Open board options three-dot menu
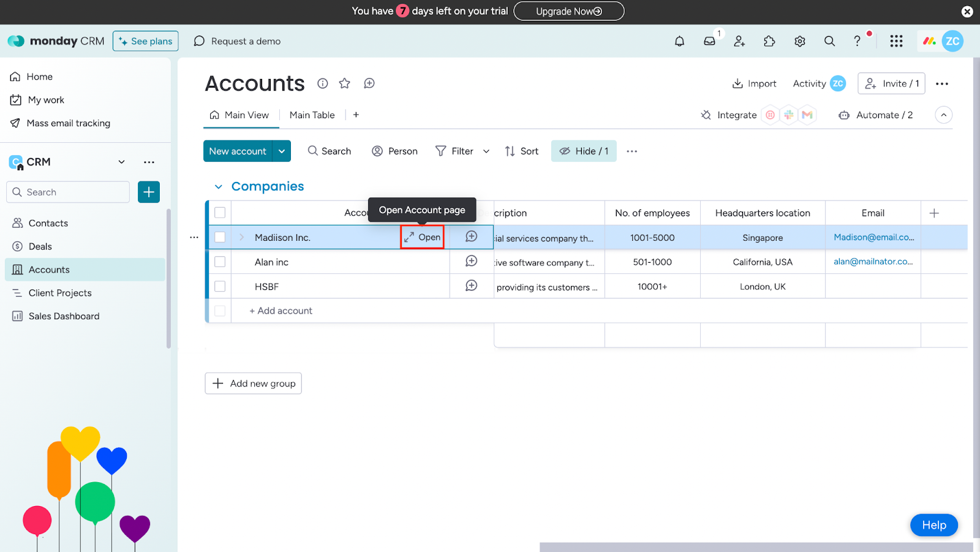Screen dimensions: 980x552 (942, 84)
